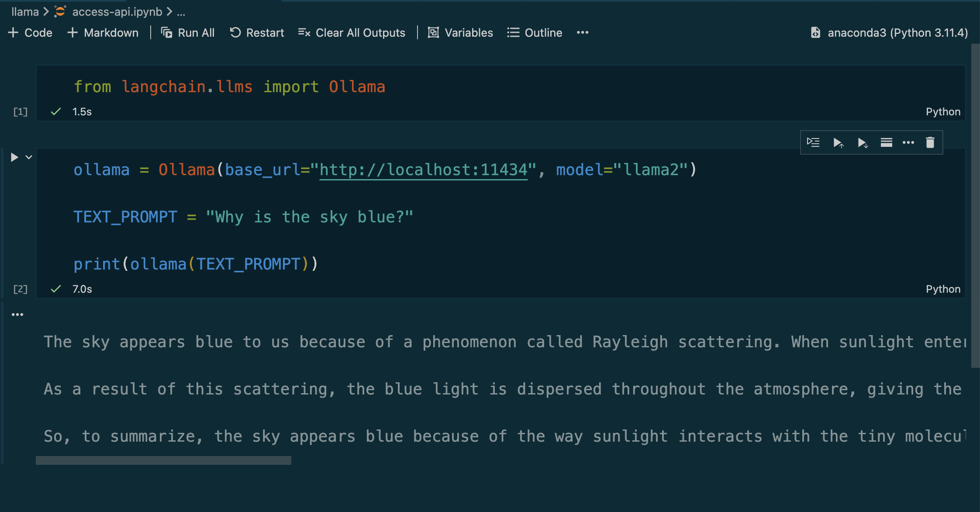The height and width of the screenshot is (512, 980).
Task: Change language mode Python of first cell
Action: click(x=943, y=112)
